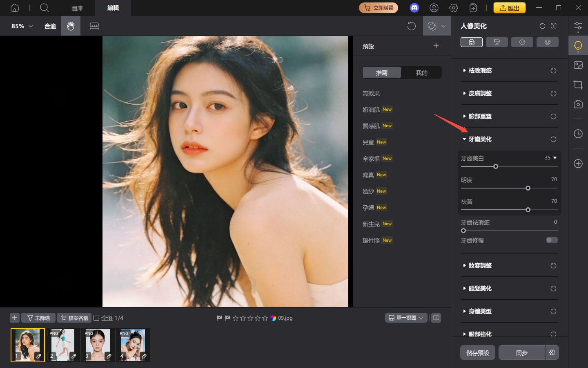Check the 全選 checkbox

(x=97, y=318)
